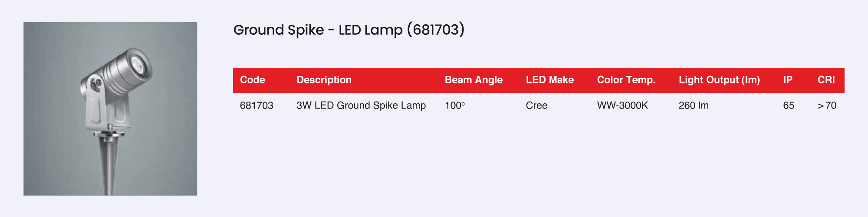Select the >70 CRI value
868x217 pixels.
click(x=826, y=105)
